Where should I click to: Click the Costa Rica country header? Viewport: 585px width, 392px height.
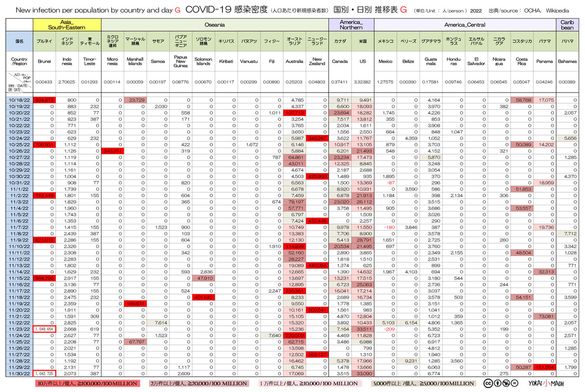click(x=522, y=62)
